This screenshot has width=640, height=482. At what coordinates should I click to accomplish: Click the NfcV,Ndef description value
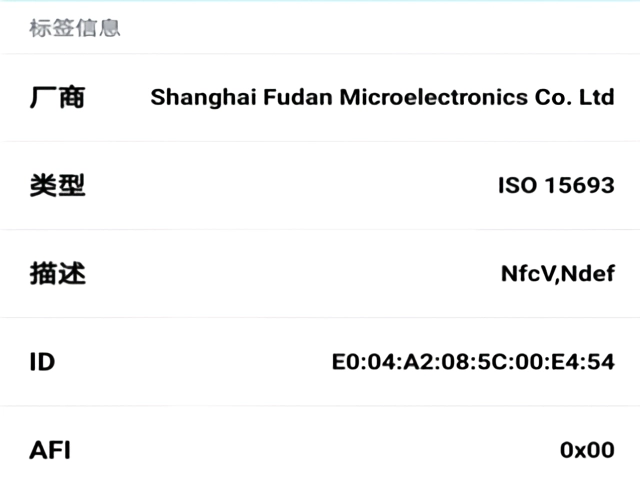tap(557, 274)
